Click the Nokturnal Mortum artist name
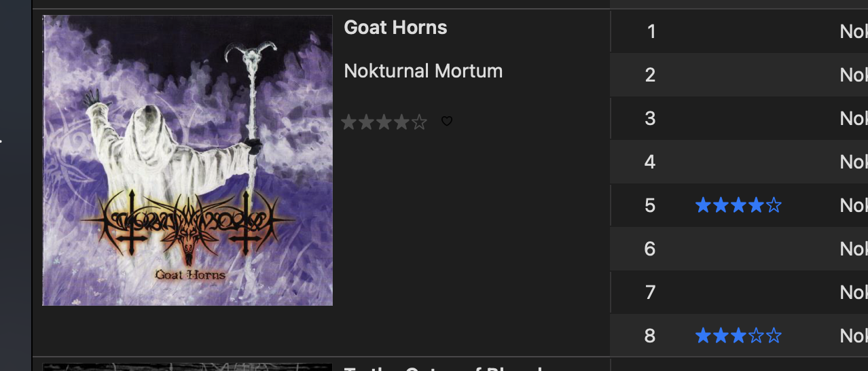This screenshot has width=868, height=371. tap(423, 71)
